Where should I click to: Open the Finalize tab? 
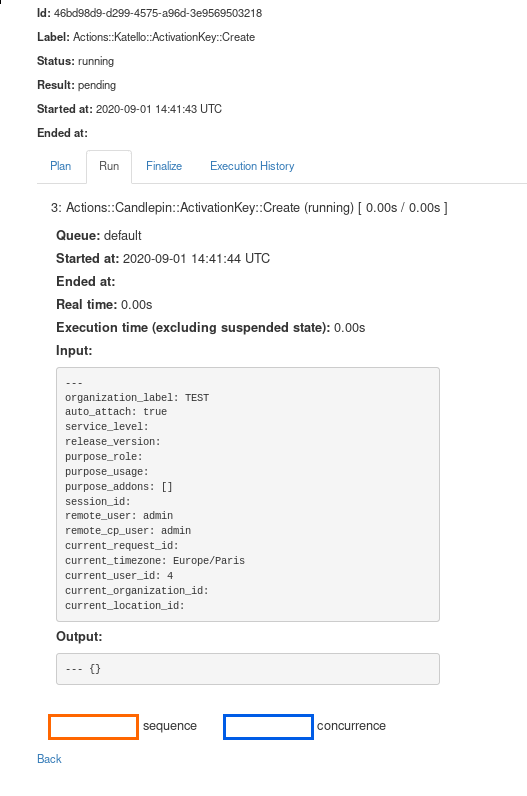point(164,166)
